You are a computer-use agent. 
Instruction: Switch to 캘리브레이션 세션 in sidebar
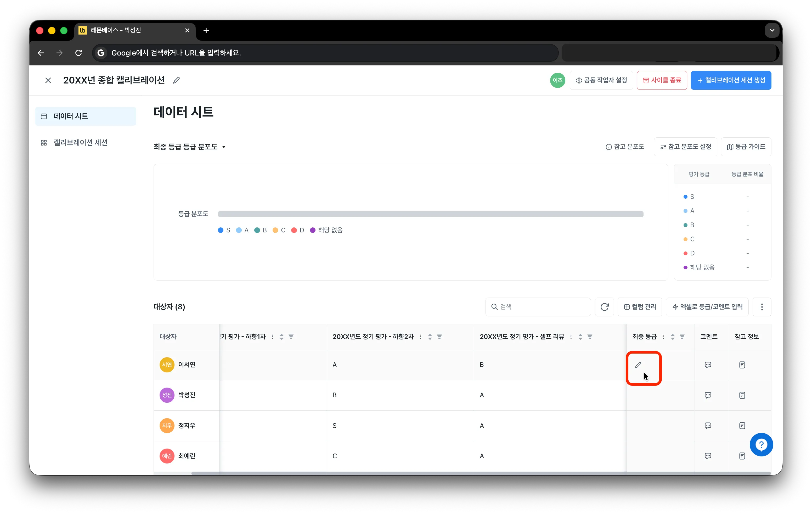point(86,143)
